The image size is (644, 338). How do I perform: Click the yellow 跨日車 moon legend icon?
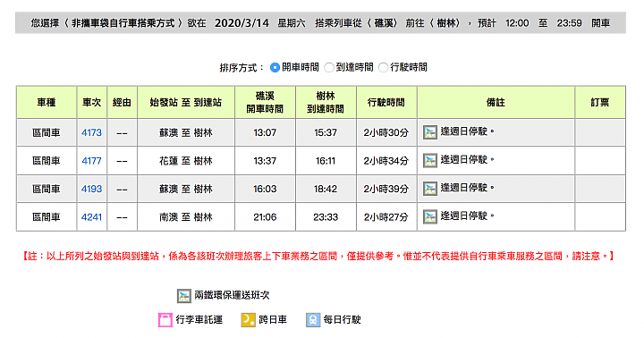248,320
